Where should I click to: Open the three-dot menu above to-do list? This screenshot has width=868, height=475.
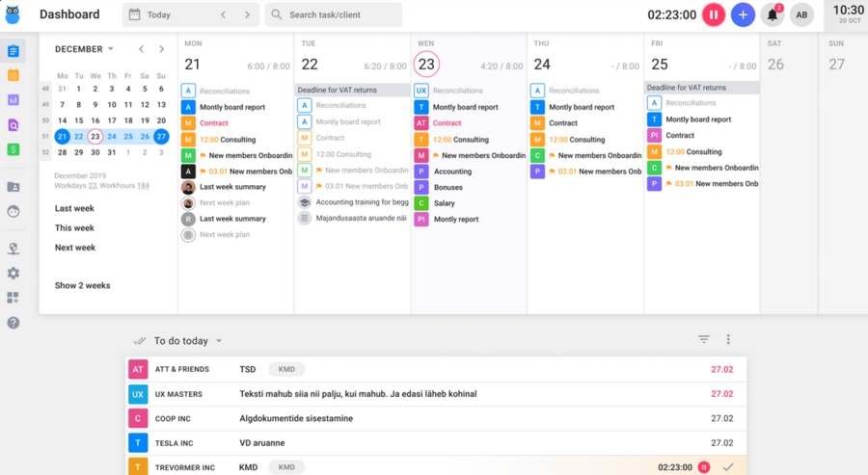click(x=728, y=339)
